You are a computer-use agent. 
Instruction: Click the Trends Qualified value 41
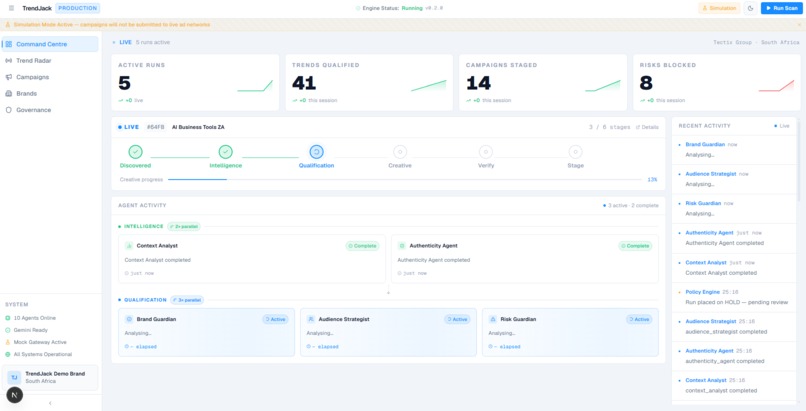[x=304, y=83]
